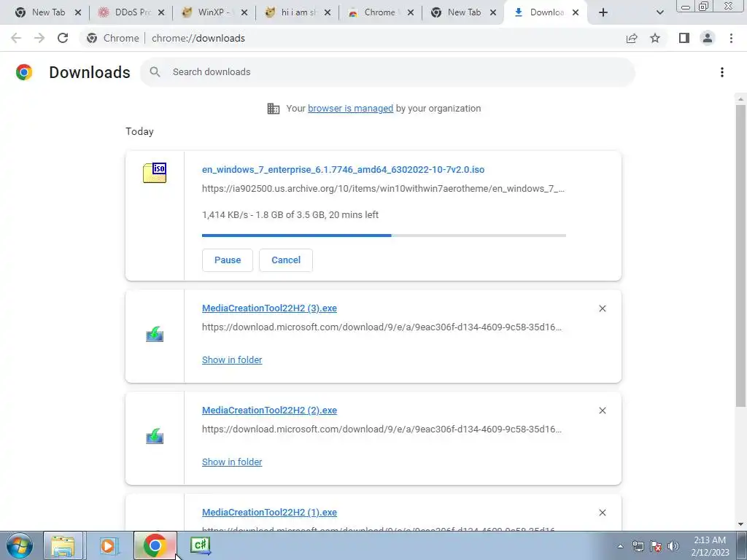
Task: Open a new tab with plus button
Action: [x=603, y=12]
